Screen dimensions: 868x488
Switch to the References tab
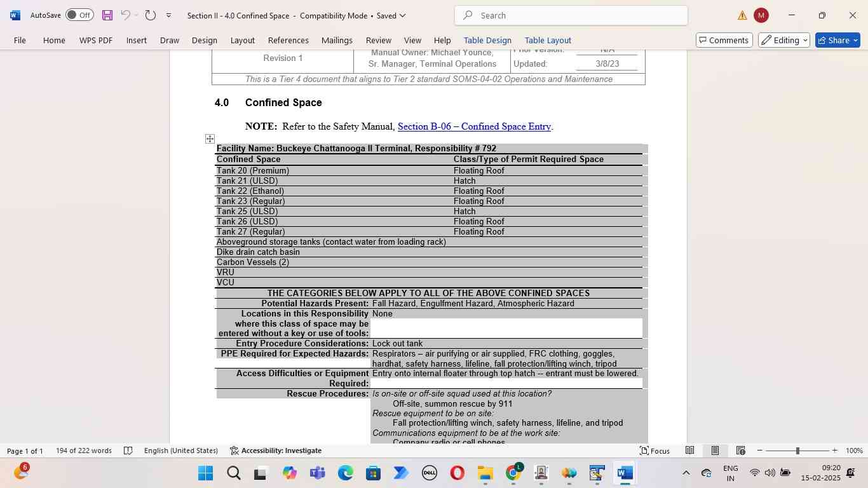[288, 40]
